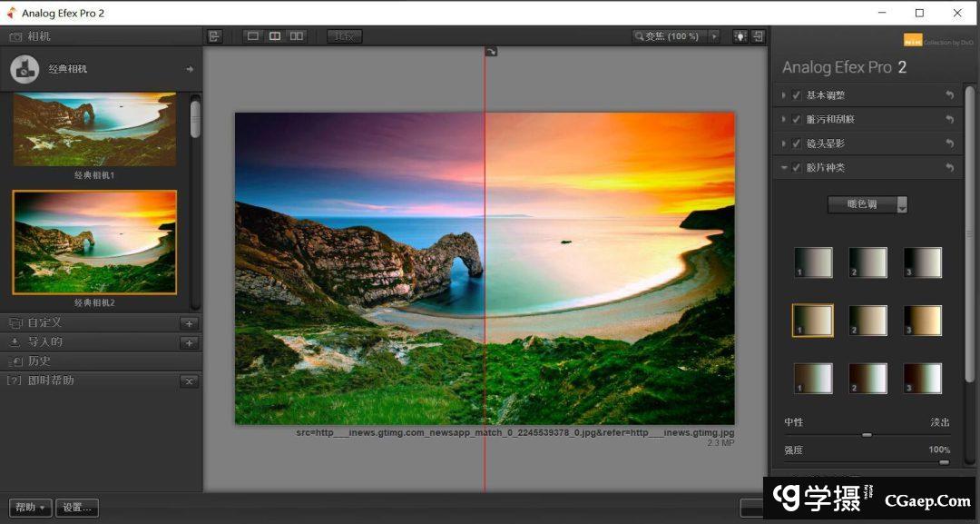
Task: Select the 经典相机1 preset thumbnail
Action: pos(94,129)
